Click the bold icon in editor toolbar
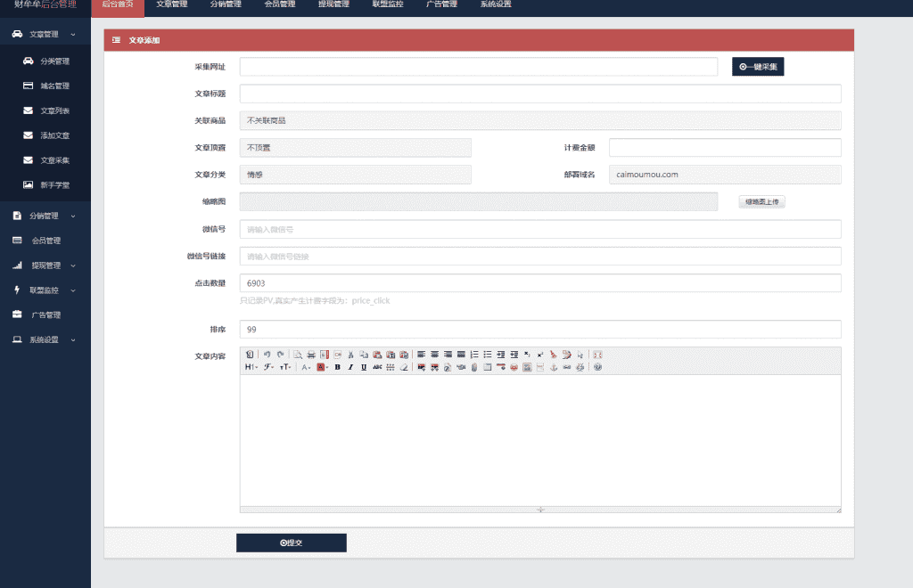The width and height of the screenshot is (913, 588). pyautogui.click(x=338, y=367)
